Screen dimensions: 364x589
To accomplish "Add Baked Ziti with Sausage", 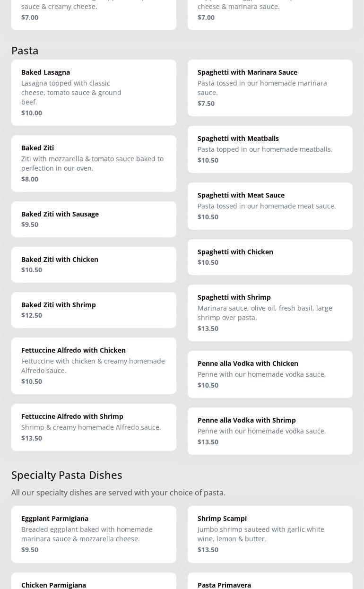I will [x=94, y=219].
